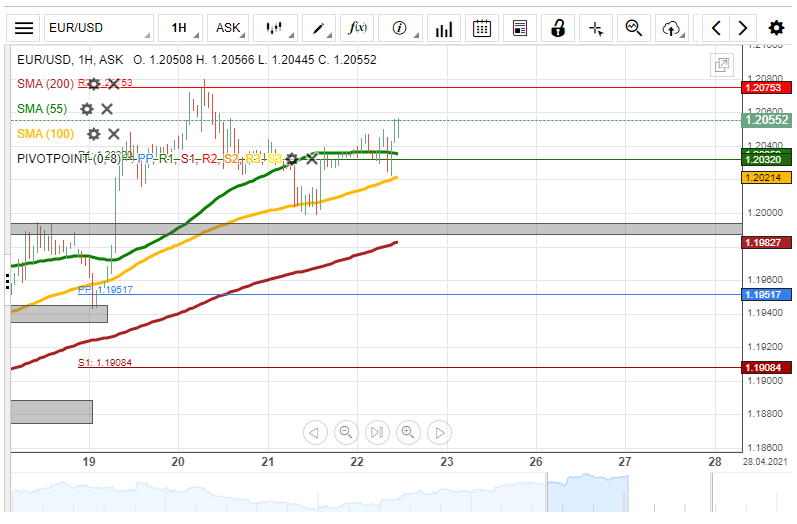This screenshot has height=524, width=797.
Task: Remove the SMA (100) indicator
Action: [x=114, y=133]
